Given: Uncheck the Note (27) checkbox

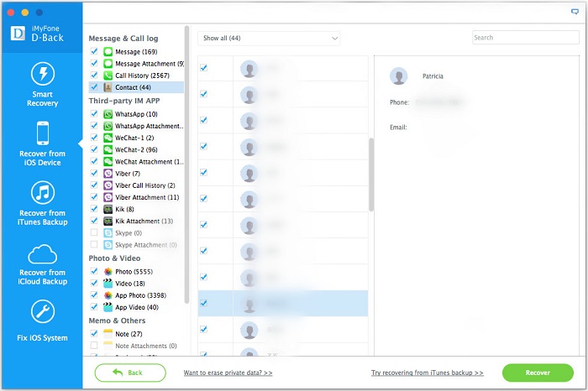Looking at the screenshot, I should coord(94,333).
